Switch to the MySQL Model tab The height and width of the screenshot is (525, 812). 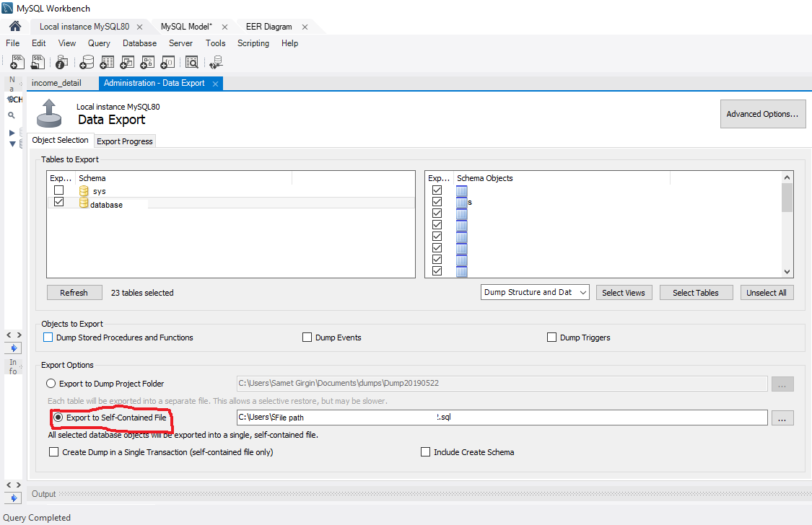point(186,27)
